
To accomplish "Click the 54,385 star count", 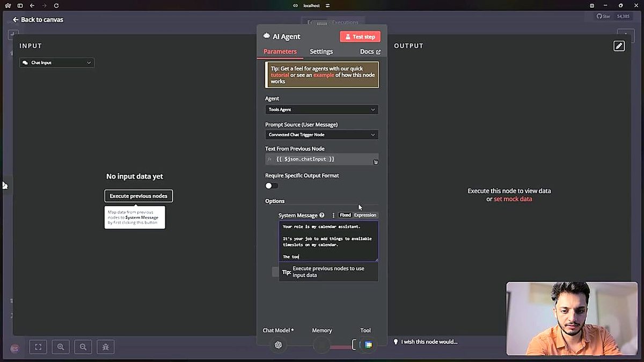I will click(624, 17).
